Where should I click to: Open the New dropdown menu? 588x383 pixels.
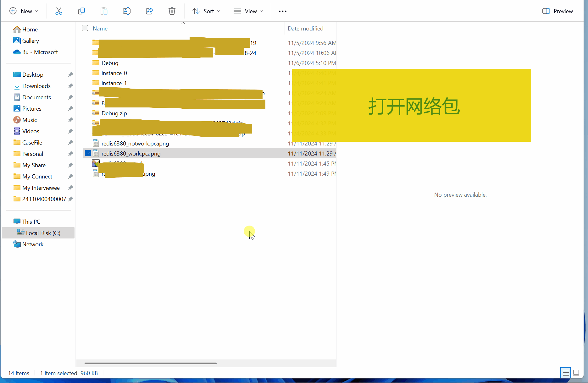coord(24,11)
